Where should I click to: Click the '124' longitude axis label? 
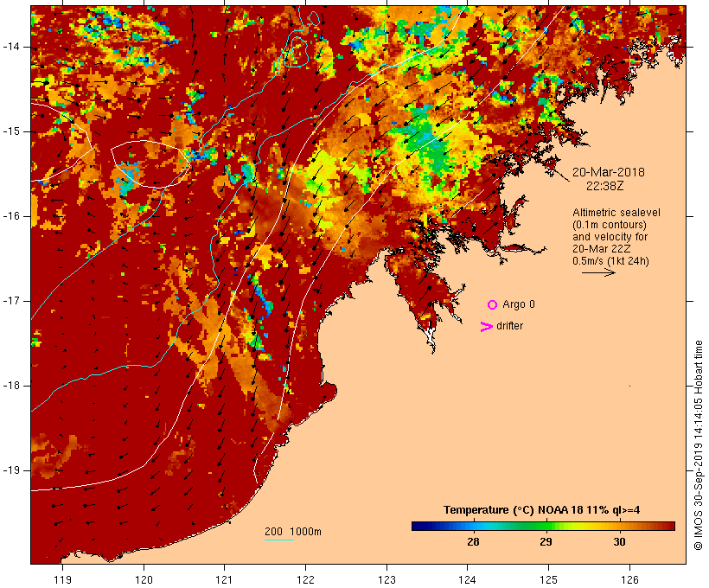467,579
